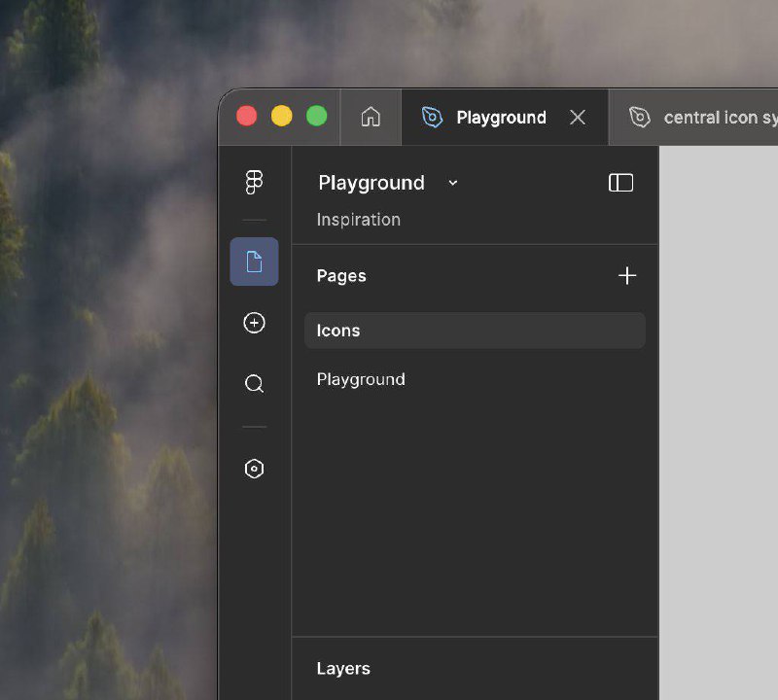Open the Insert plus-circle icon in sidebar
778x700 pixels.
pyautogui.click(x=254, y=324)
